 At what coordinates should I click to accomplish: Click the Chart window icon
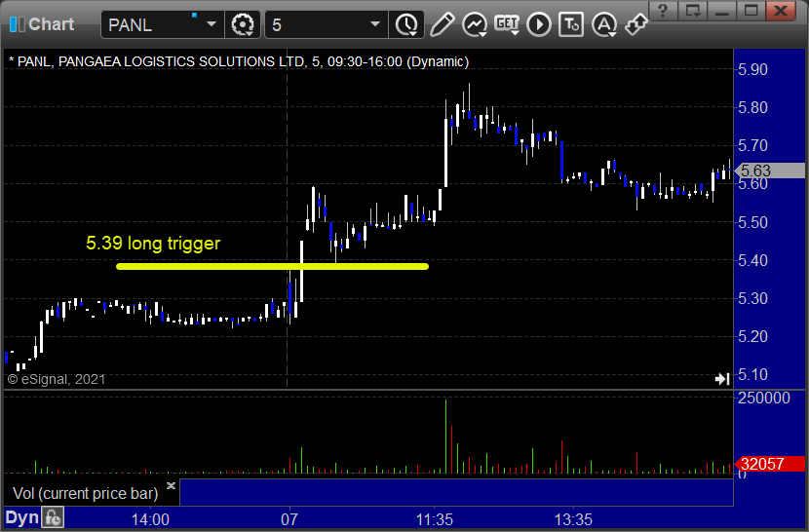[x=17, y=24]
